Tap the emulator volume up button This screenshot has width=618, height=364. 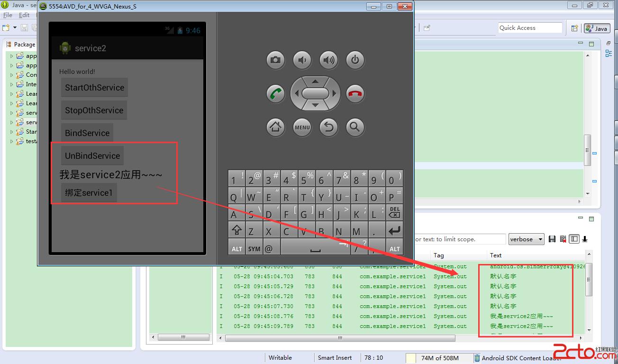(328, 60)
